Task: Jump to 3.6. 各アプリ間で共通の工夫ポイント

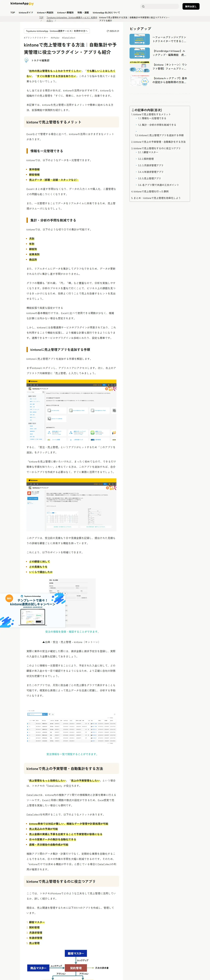Action: [158, 185]
